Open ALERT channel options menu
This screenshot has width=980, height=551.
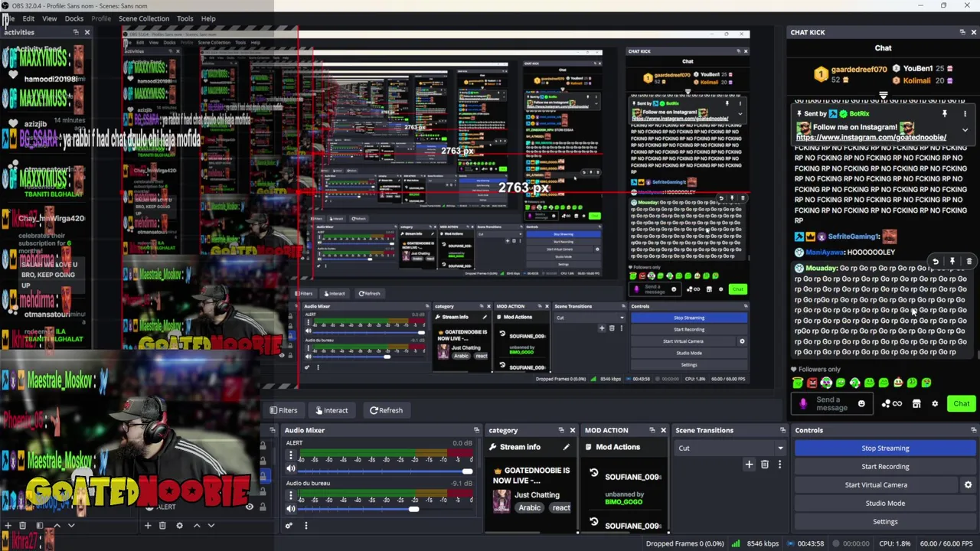point(290,456)
